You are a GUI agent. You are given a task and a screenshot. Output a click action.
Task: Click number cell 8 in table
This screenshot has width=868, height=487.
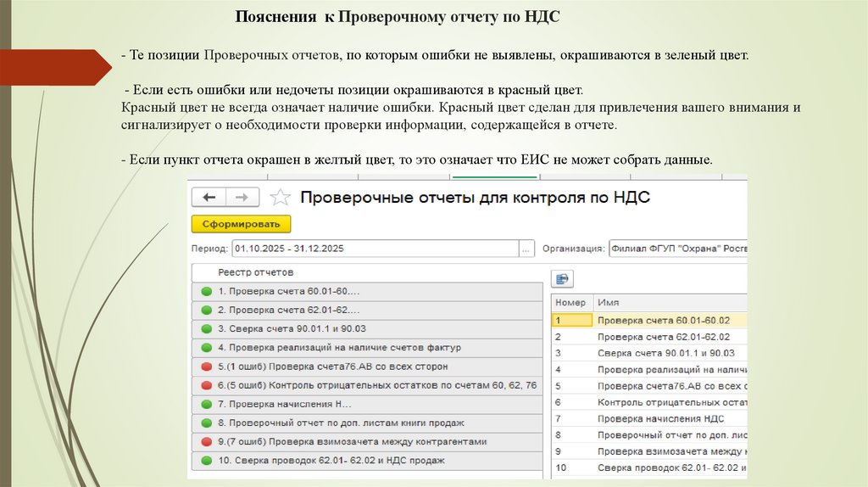point(572,435)
